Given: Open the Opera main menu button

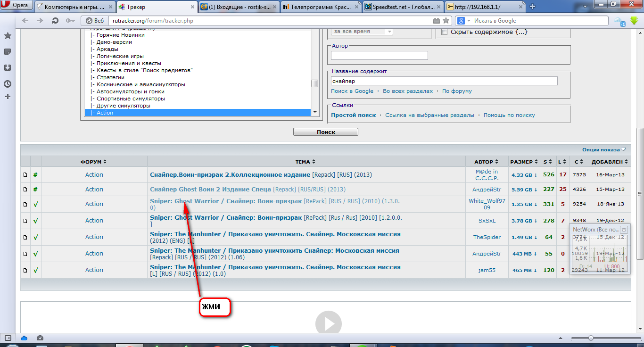Looking at the screenshot, I should [17, 6].
